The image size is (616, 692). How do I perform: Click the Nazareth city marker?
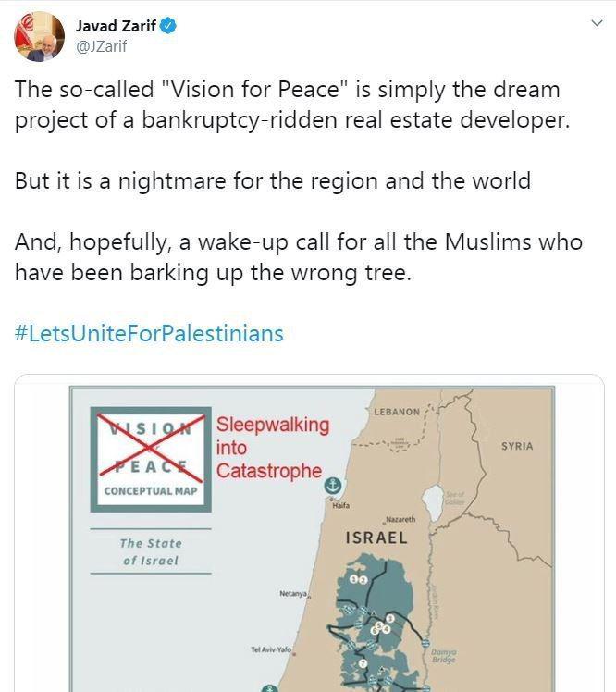[400, 520]
